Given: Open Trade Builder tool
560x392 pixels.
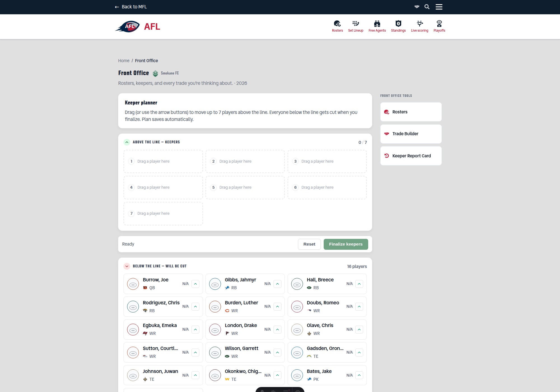Looking at the screenshot, I should 411,134.
